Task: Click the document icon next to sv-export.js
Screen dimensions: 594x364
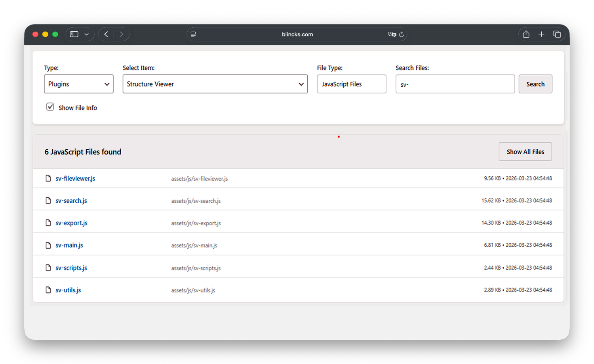Action: tap(48, 223)
